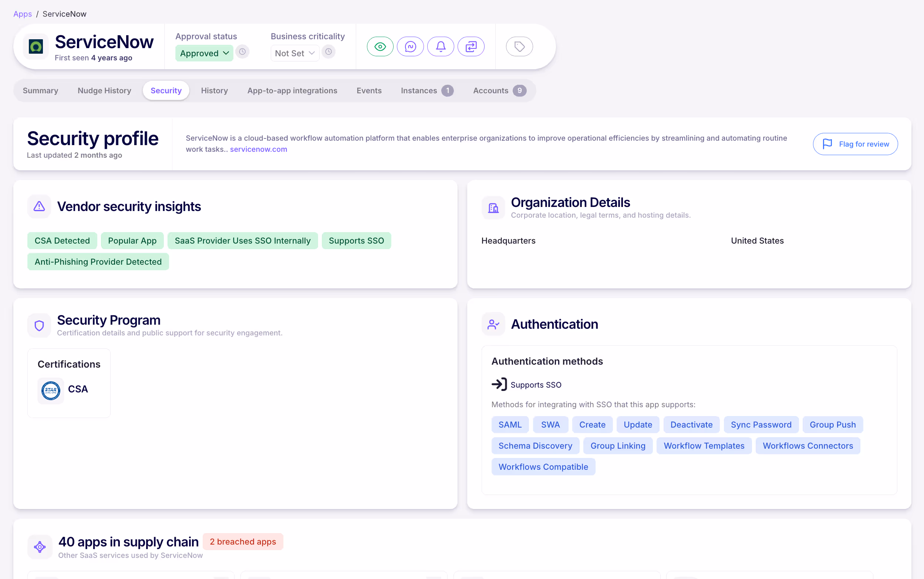Click the Apps breadcrumb link

[x=23, y=14]
